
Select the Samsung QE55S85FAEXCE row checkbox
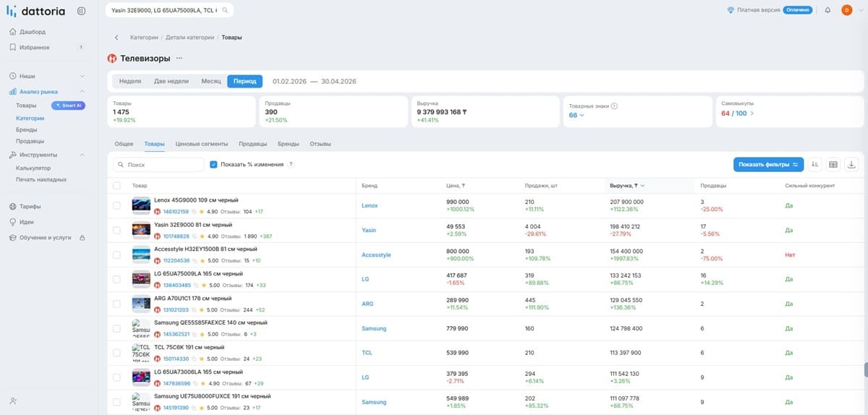(117, 328)
